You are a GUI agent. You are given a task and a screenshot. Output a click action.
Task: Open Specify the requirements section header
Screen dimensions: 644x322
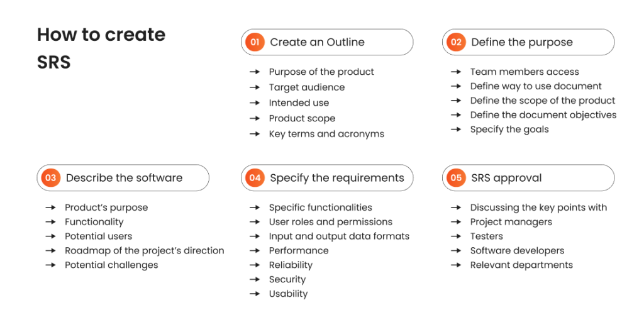(x=327, y=178)
